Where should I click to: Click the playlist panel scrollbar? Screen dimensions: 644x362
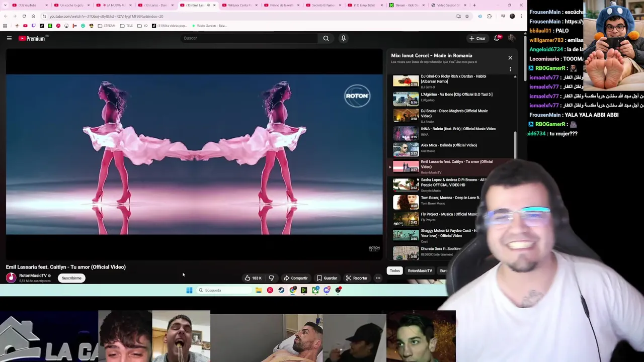coord(515,146)
